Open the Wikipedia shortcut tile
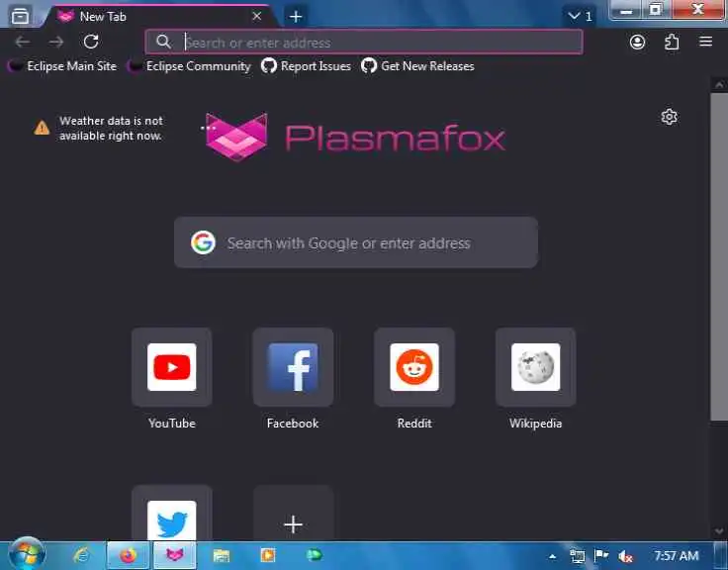 click(535, 367)
